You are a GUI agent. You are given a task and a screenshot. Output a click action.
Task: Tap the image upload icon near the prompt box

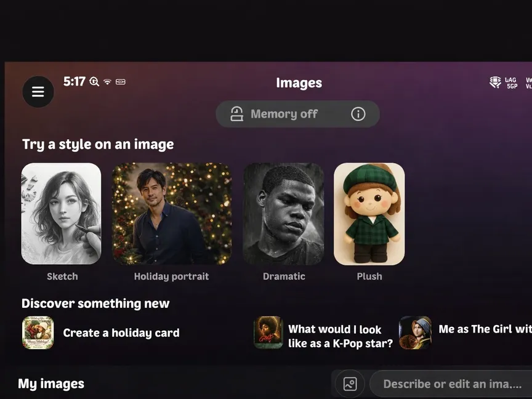[x=350, y=384]
